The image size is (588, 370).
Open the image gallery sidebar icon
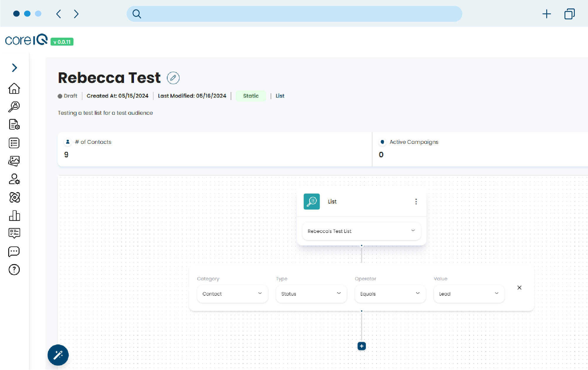[x=14, y=161]
